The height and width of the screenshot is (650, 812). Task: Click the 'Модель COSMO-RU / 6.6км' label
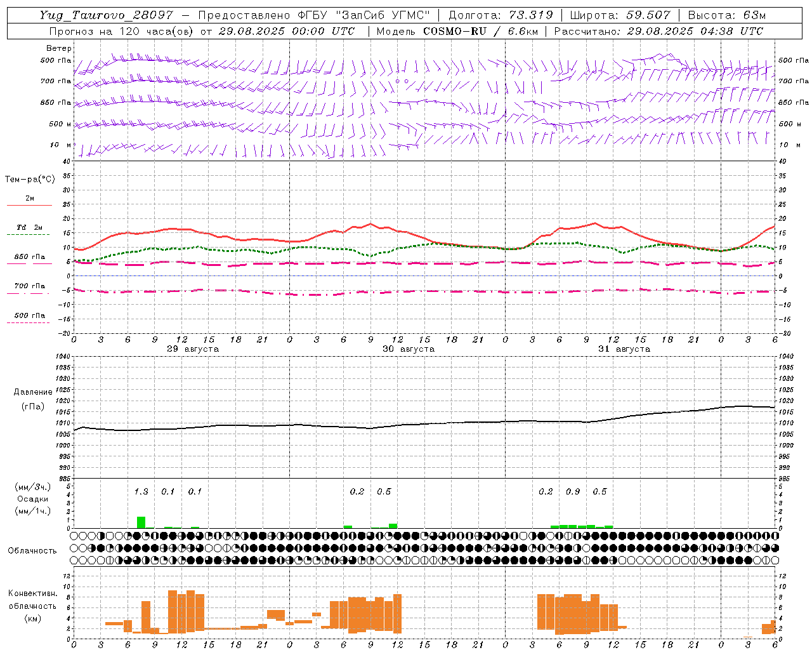click(457, 31)
